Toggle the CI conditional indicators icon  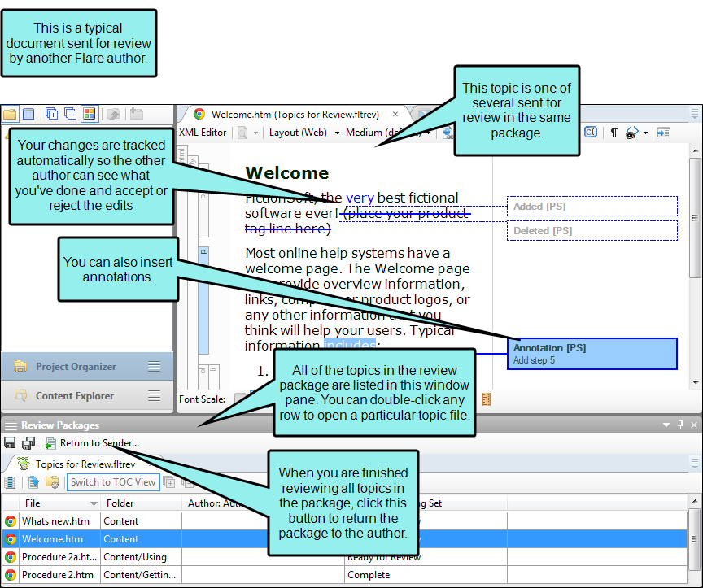click(x=591, y=133)
